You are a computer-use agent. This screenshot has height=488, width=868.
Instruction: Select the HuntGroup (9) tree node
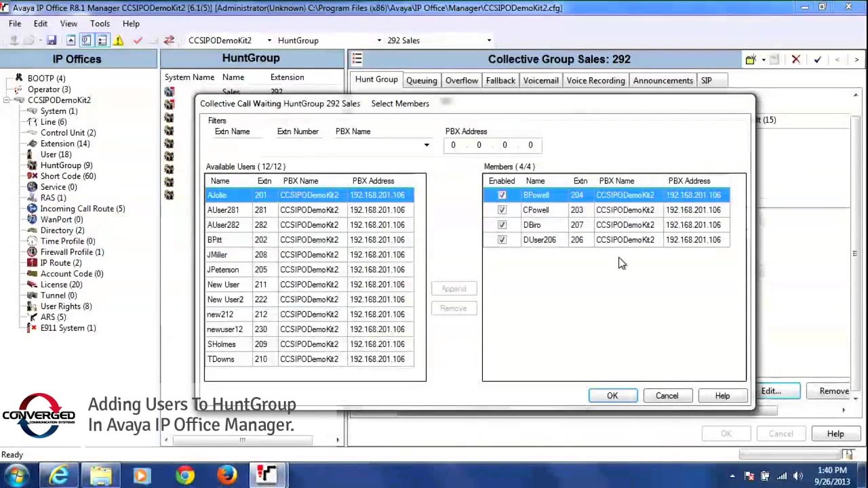(x=66, y=165)
